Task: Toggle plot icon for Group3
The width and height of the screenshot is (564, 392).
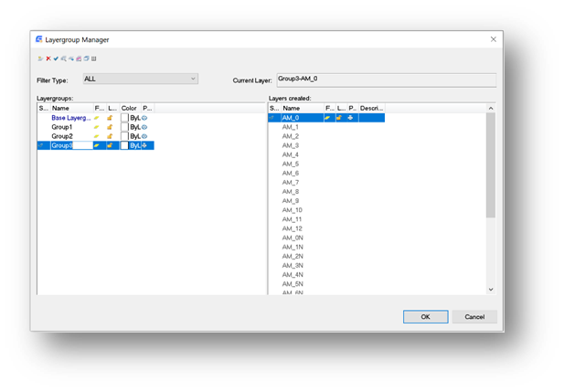Action: (x=144, y=145)
